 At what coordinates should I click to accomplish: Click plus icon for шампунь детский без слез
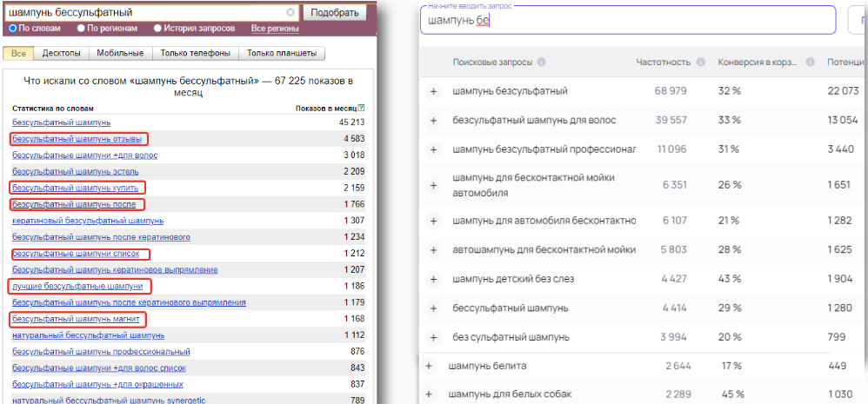(433, 279)
